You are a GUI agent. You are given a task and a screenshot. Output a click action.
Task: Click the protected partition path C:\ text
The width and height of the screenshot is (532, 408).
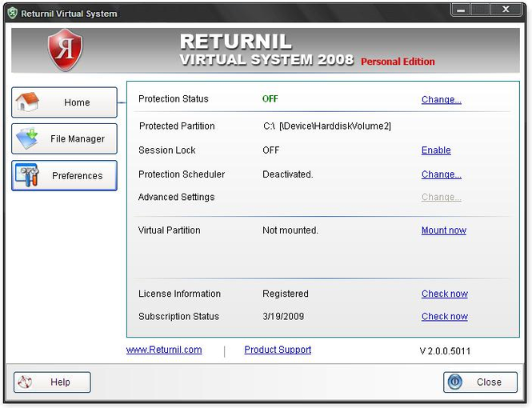click(x=327, y=126)
